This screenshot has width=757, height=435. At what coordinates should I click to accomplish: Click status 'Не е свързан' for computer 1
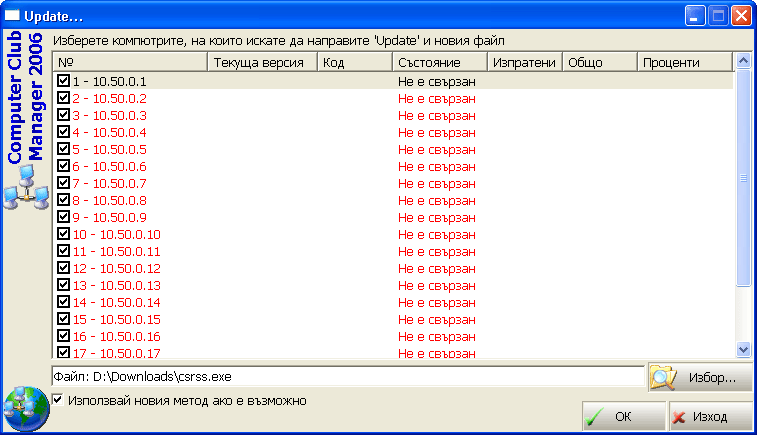(x=437, y=82)
